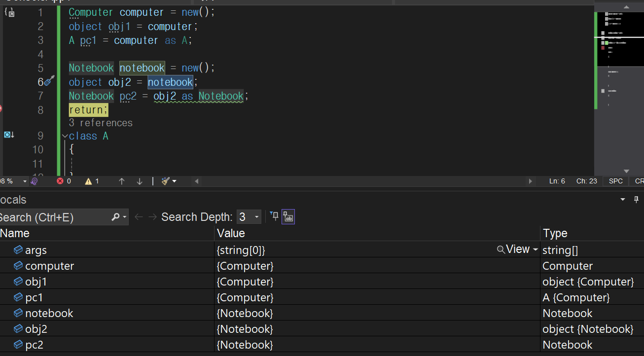The width and height of the screenshot is (644, 356).
Task: Click 'obj2 as Notebook' expression on line 7
Action: coord(199,96)
